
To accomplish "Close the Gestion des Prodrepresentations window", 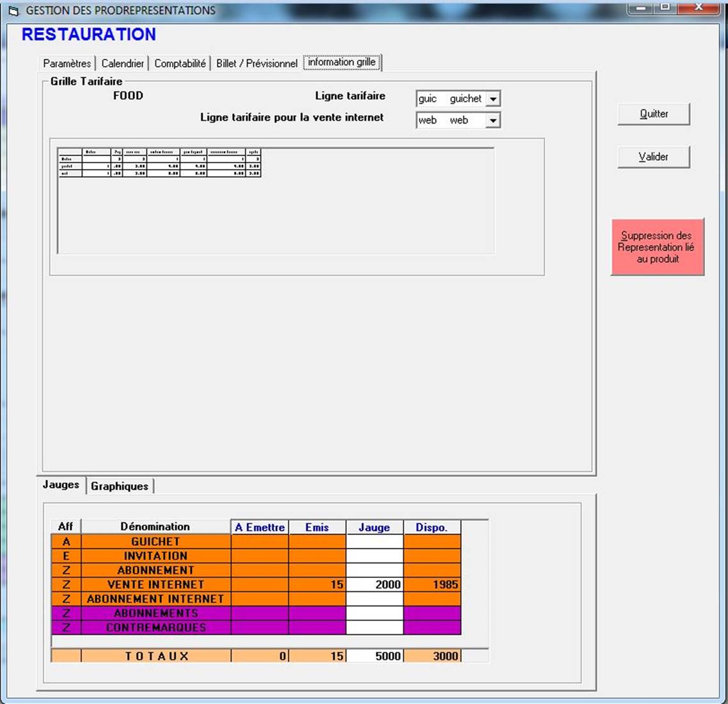I will tap(699, 7).
